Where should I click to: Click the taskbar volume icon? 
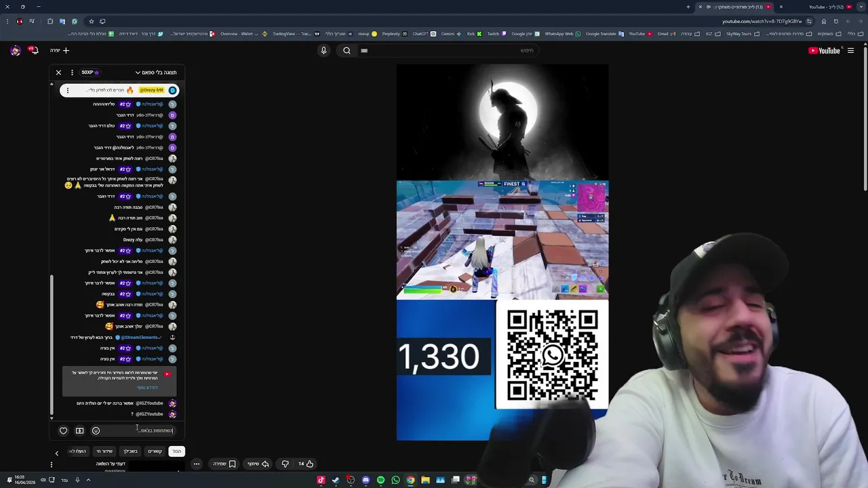click(x=43, y=480)
